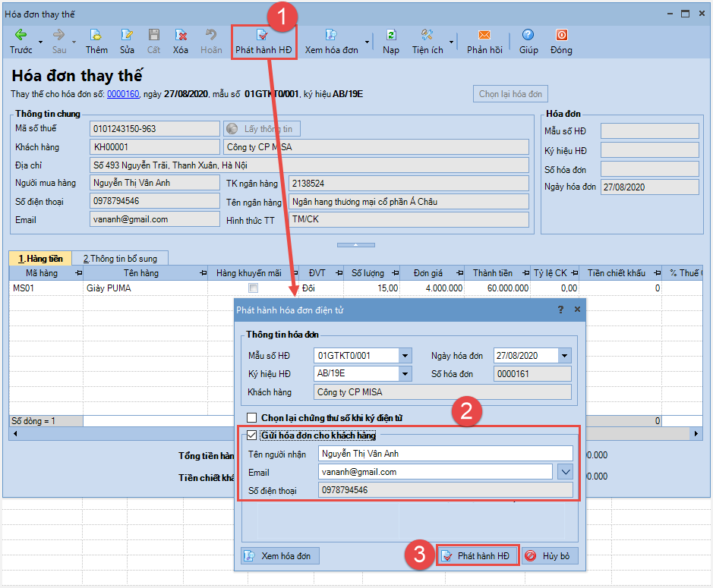Expand the Mẫu số HĐ dropdown
The image size is (713, 588).
[x=405, y=356]
